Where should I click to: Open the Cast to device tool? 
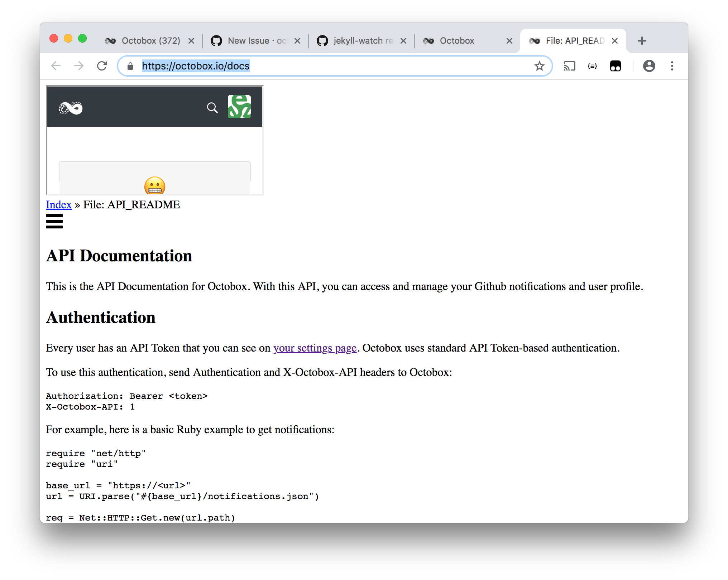click(569, 66)
